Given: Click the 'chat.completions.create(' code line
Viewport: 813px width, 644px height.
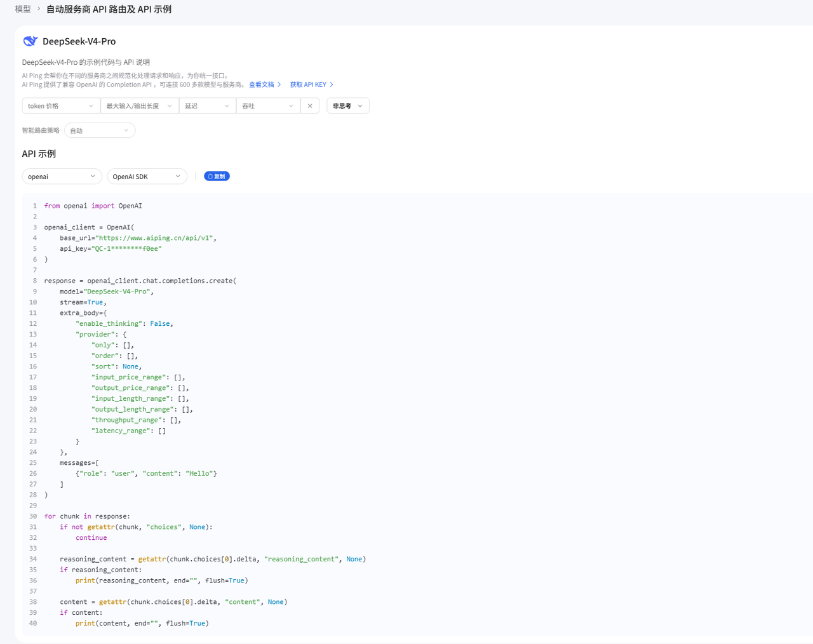Looking at the screenshot, I should coord(140,281).
